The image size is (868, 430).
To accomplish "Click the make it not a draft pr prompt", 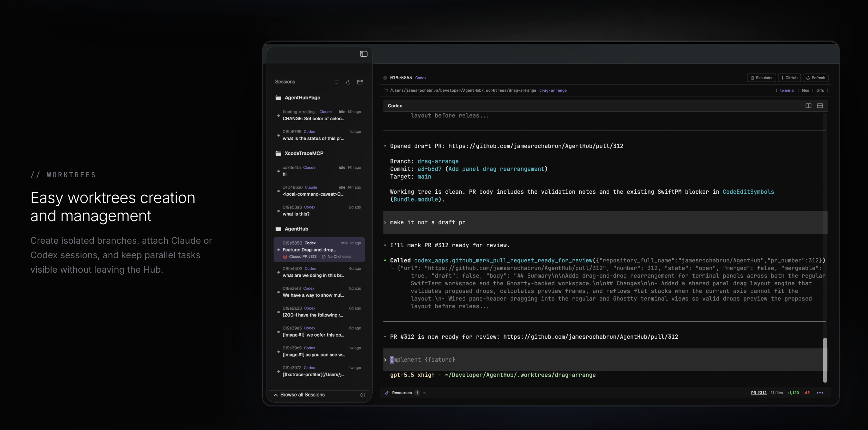I will click(x=605, y=222).
